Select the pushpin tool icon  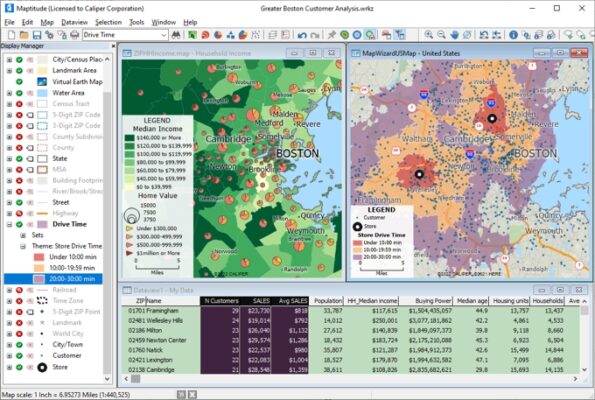[332, 35]
